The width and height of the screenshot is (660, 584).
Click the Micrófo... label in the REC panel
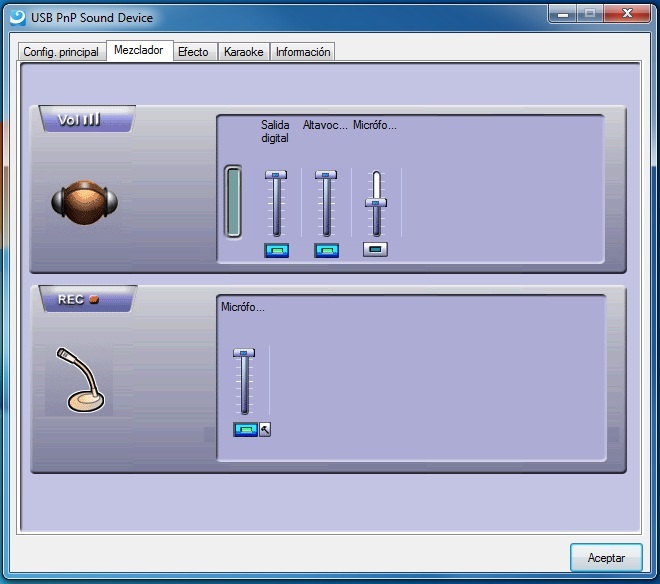click(x=243, y=307)
